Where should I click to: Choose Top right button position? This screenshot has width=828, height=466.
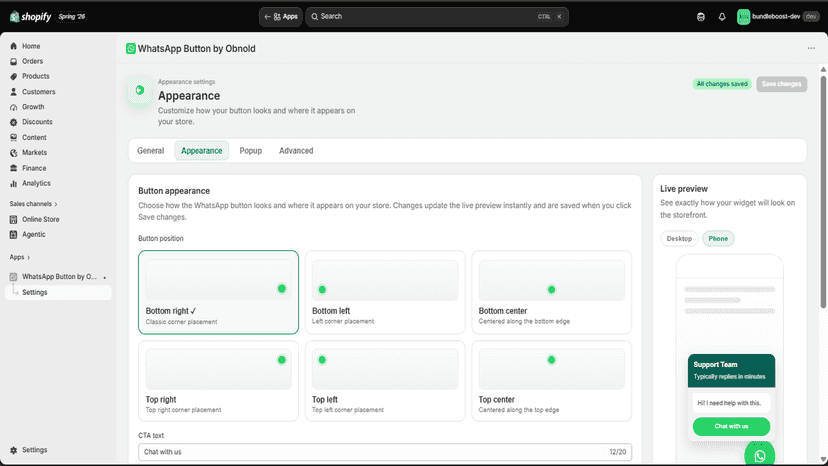219,381
